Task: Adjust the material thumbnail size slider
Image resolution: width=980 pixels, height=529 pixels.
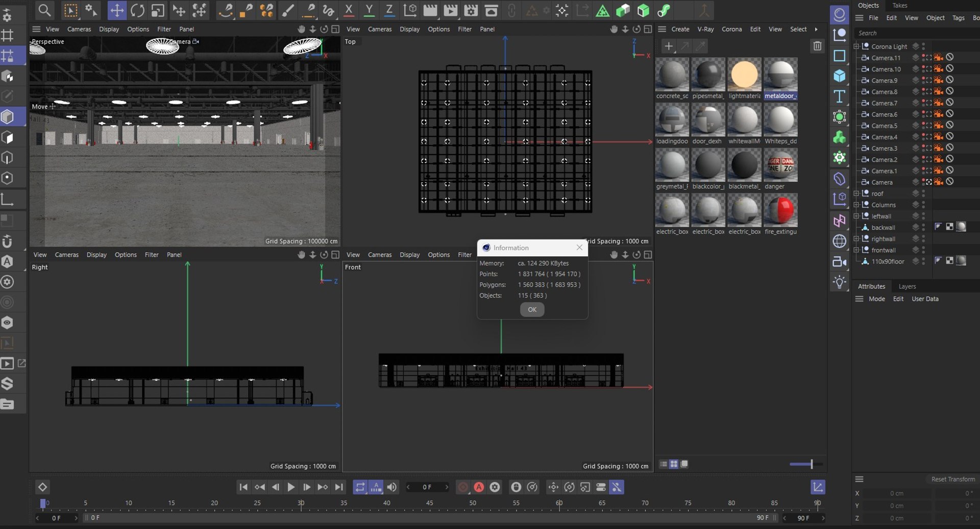Action: (x=811, y=464)
